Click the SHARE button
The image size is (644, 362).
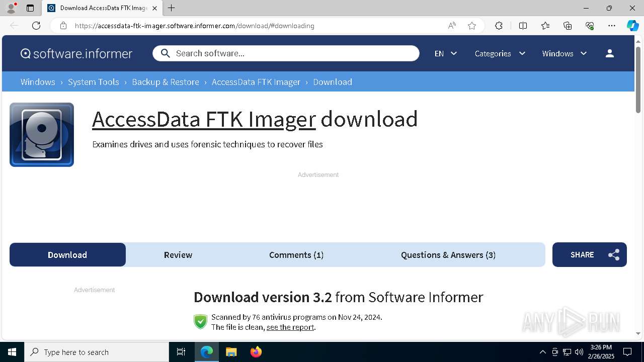tap(590, 255)
